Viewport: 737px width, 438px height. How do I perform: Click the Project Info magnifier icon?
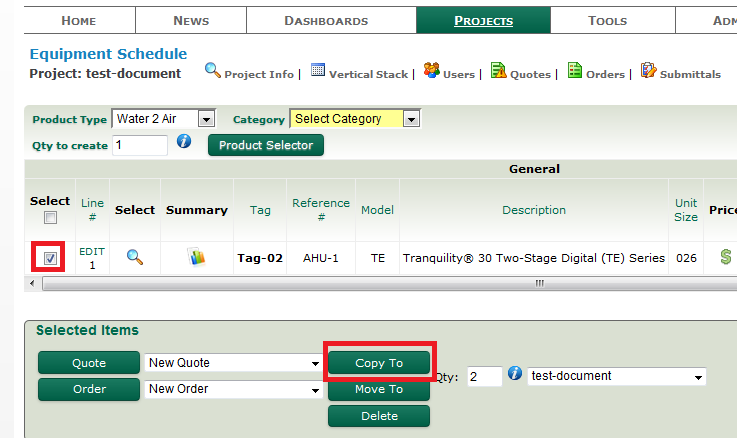213,71
